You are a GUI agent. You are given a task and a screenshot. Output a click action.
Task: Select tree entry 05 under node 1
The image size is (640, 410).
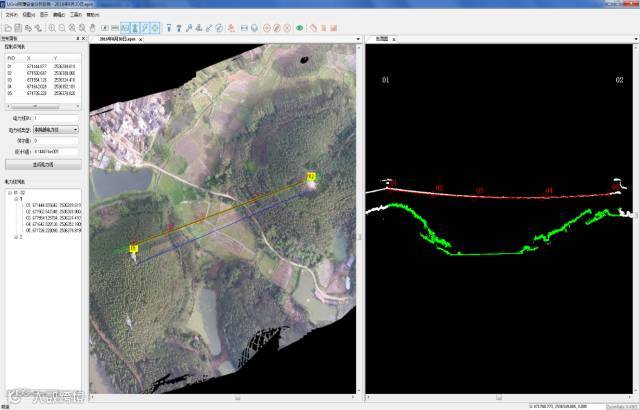coord(53,230)
